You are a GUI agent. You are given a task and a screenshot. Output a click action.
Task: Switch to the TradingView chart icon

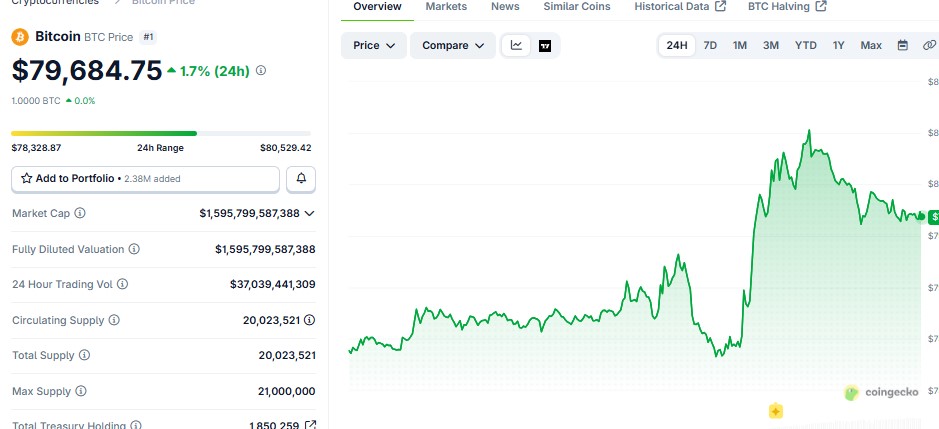point(545,46)
